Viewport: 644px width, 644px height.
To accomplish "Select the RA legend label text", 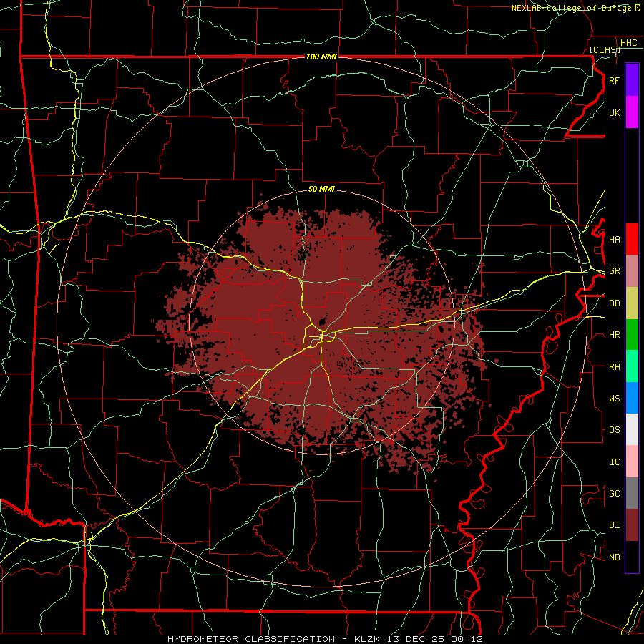I will (x=614, y=367).
